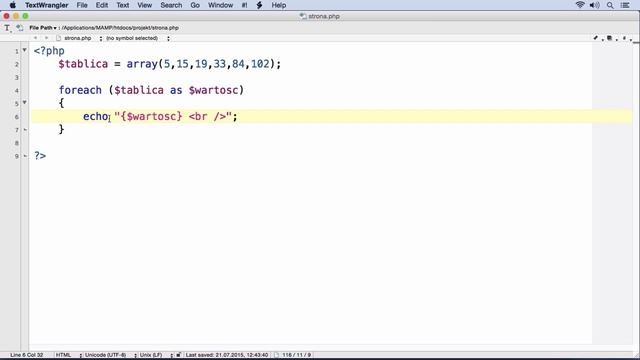Open the Text menu
The width and height of the screenshot is (640, 360).
click(122, 5)
